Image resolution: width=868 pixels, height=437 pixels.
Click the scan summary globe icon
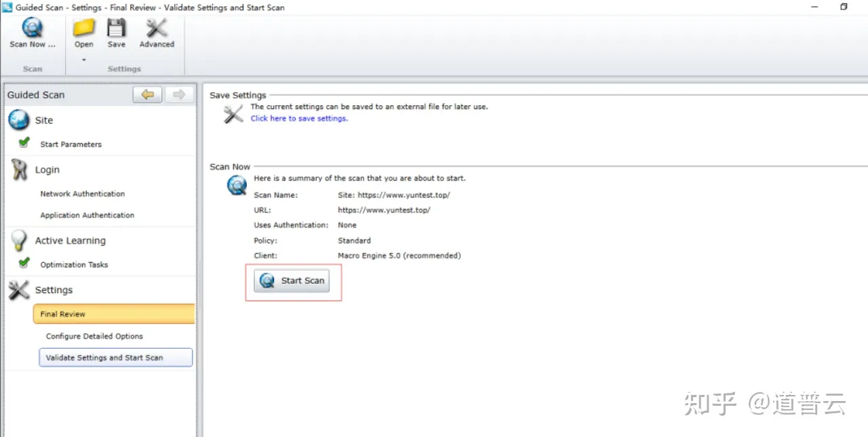pyautogui.click(x=236, y=184)
